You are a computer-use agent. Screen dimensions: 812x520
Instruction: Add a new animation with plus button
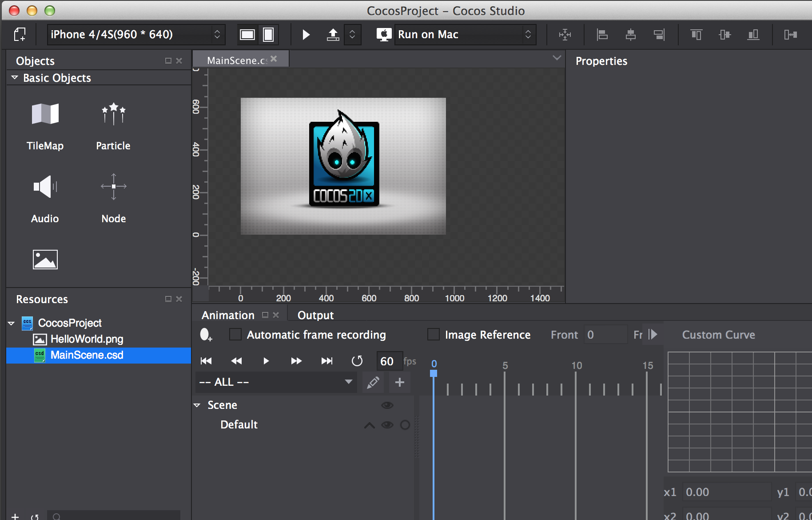point(399,382)
